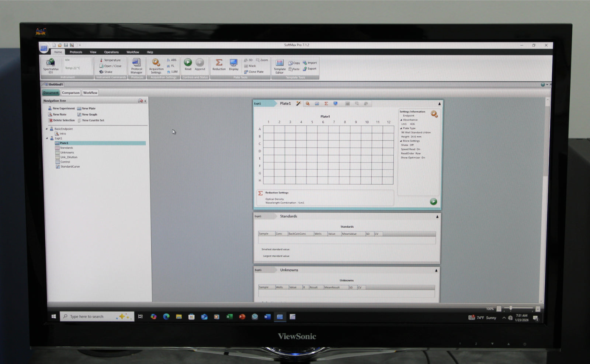Viewport: 590px width, 364px height.
Task: Collapse the Standards section
Action: pyautogui.click(x=437, y=217)
